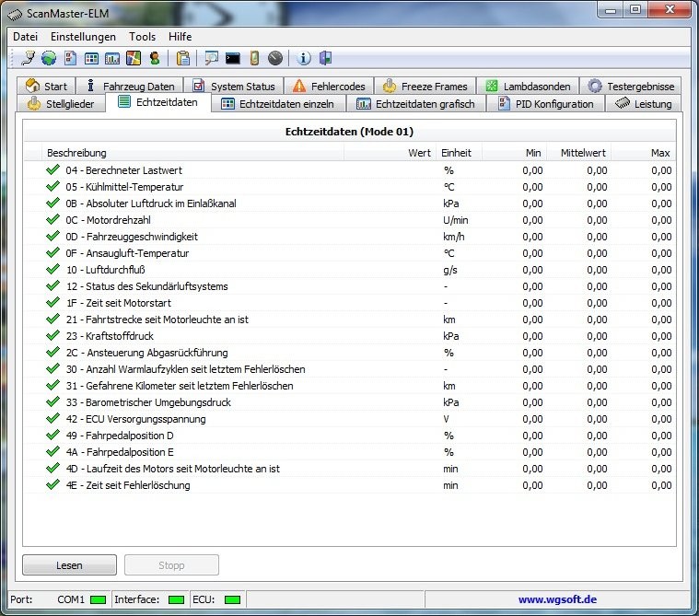This screenshot has width=699, height=616.
Task: Click the blue info icon in toolbar
Action: point(305,58)
